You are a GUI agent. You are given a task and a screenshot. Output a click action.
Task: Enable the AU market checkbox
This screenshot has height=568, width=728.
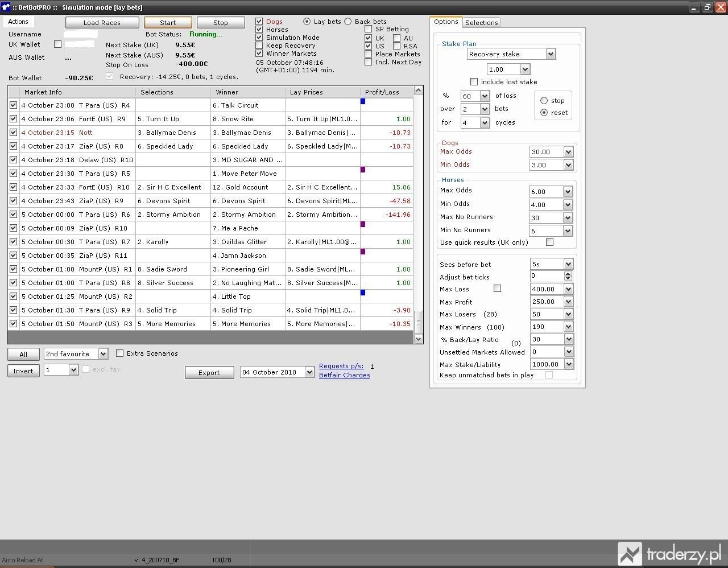click(397, 38)
